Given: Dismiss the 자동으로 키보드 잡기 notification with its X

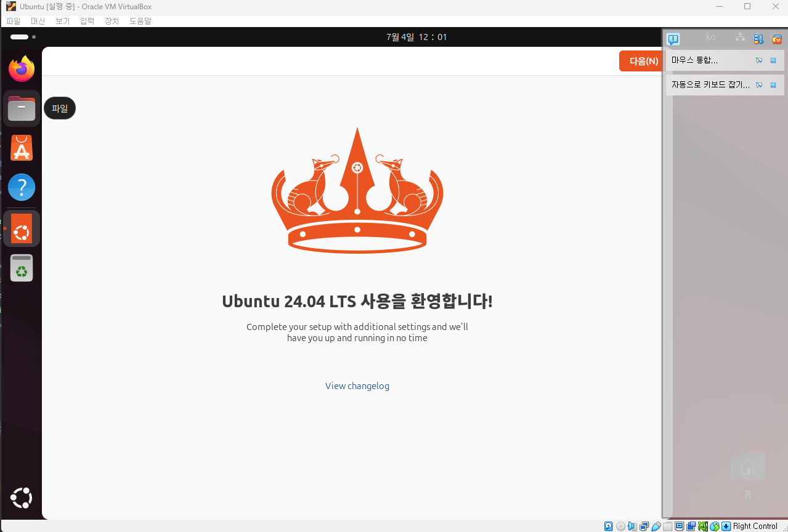Looking at the screenshot, I should (773, 85).
